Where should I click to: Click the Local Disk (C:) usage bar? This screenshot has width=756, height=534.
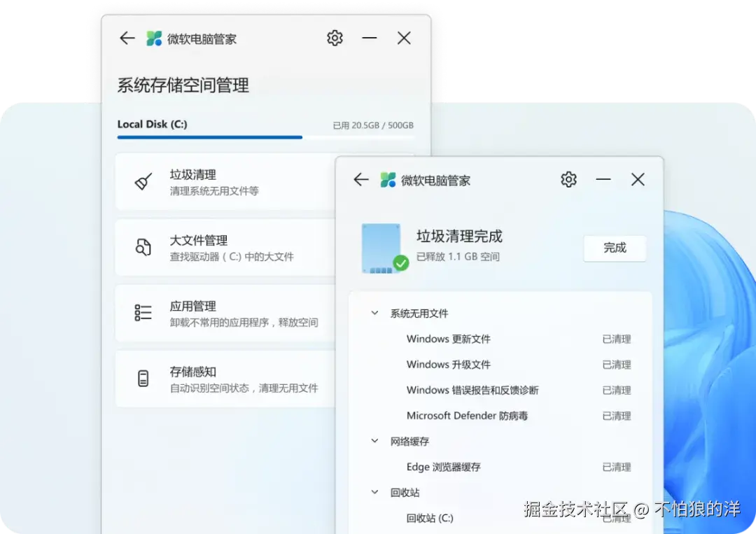(x=265, y=137)
